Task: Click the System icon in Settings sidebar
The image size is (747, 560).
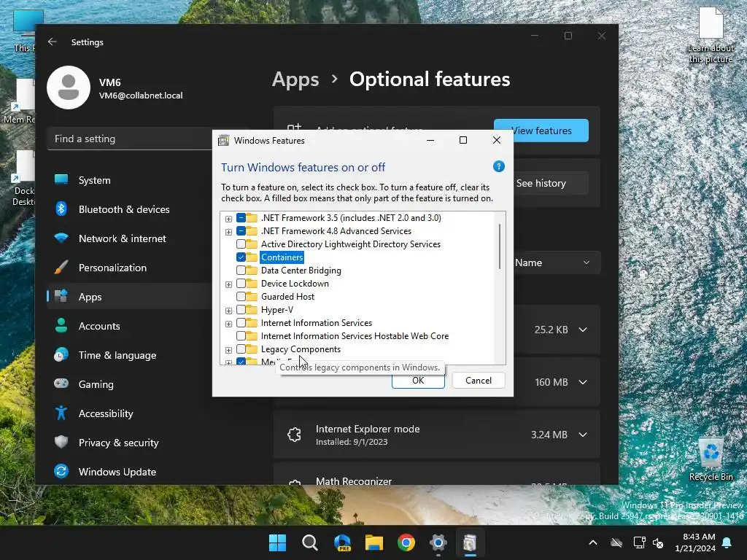Action: pyautogui.click(x=61, y=179)
